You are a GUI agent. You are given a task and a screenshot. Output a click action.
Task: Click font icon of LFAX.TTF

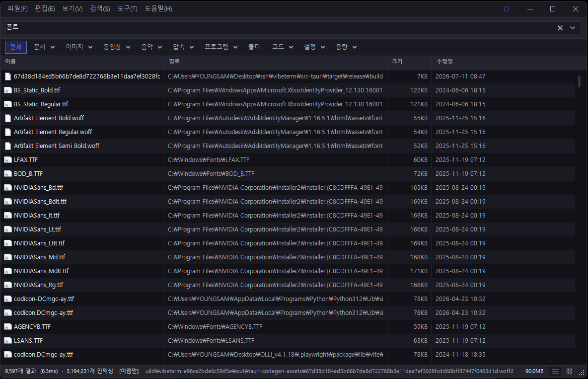pos(7,160)
